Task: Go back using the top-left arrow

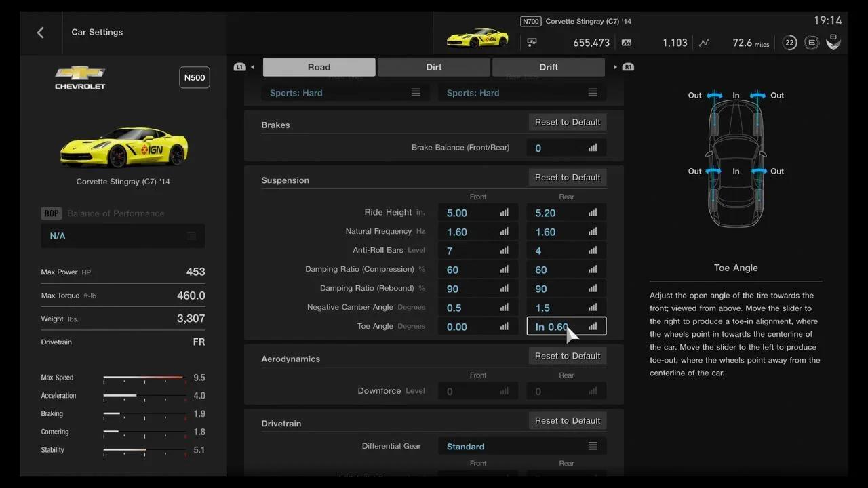Action: point(41,33)
